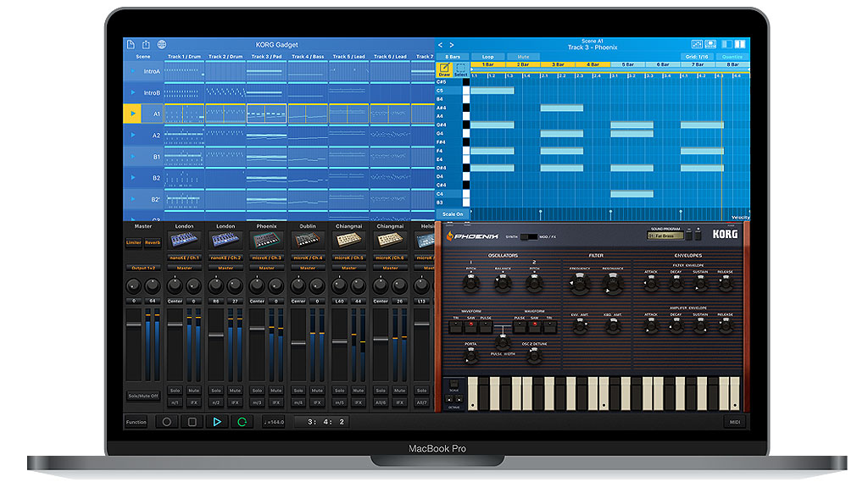868x488 pixels.
Task: Click the Stop square button in the transport
Action: click(x=192, y=422)
